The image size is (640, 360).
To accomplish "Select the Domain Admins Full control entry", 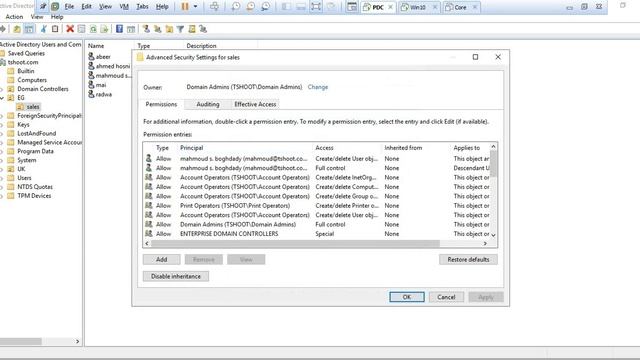I will 317,224.
